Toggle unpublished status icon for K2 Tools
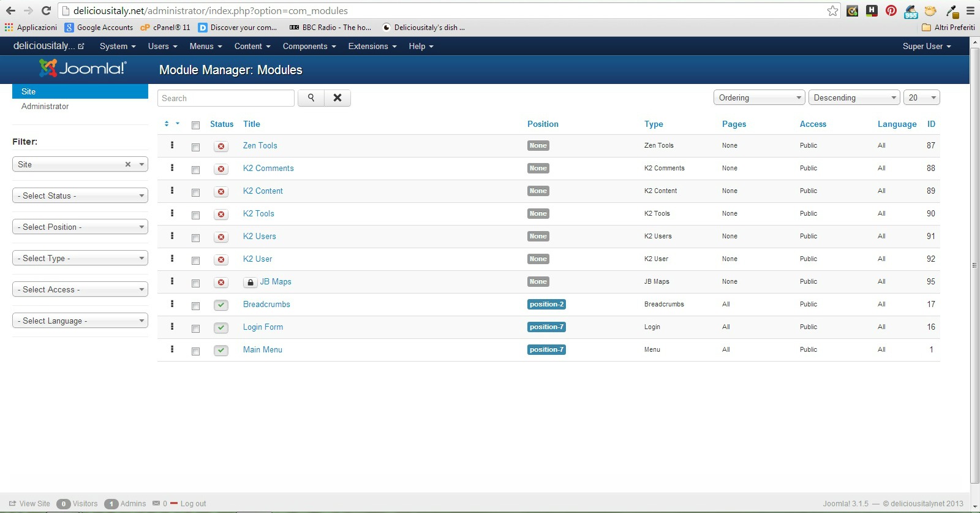980x513 pixels. click(221, 215)
